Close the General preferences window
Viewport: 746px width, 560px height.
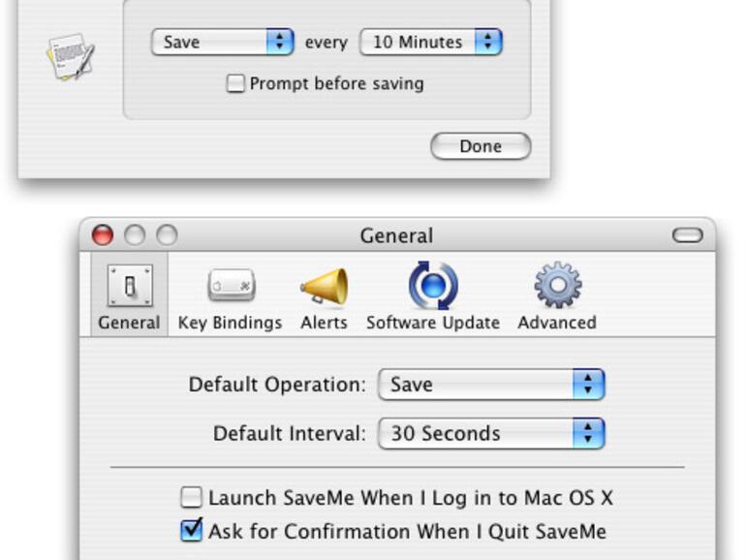pyautogui.click(x=103, y=235)
